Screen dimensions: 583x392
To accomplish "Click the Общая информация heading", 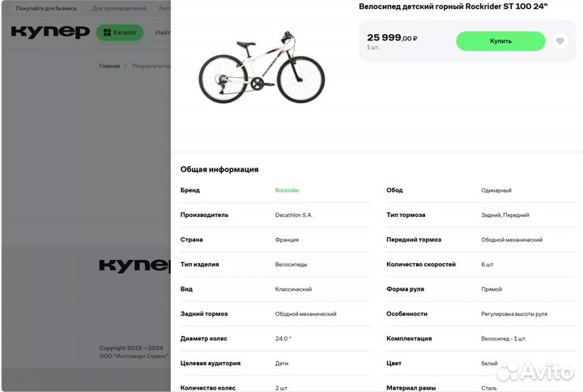I will coord(219,169).
